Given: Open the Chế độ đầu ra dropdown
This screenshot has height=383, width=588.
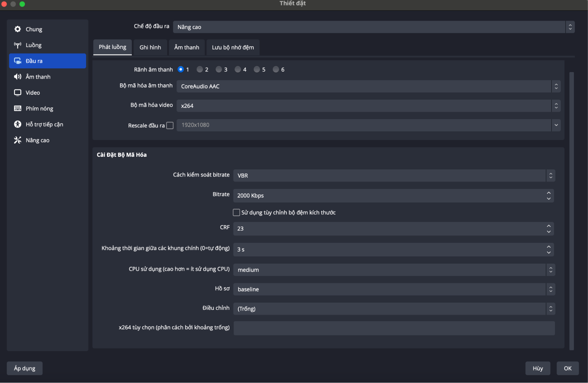Looking at the screenshot, I should [x=374, y=27].
